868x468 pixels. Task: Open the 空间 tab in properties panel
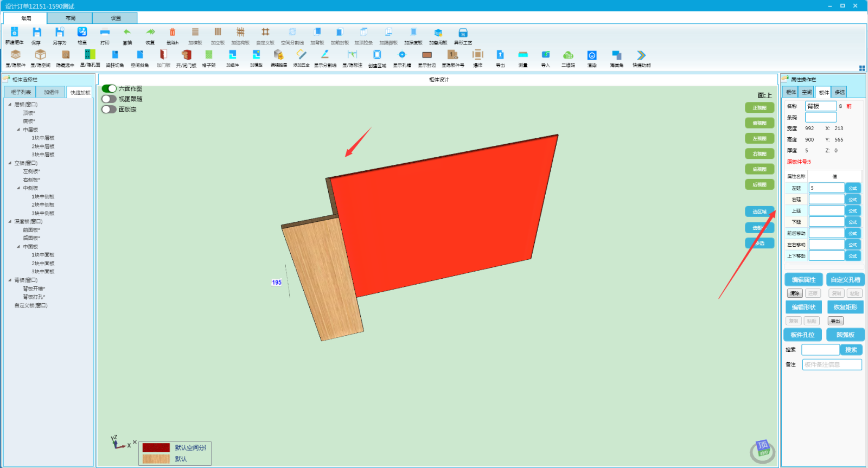tap(807, 92)
